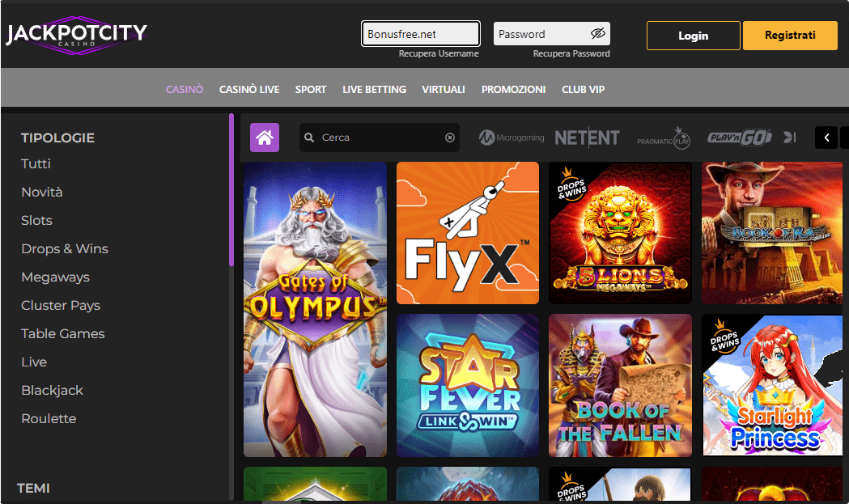Focus the username input field

[421, 34]
